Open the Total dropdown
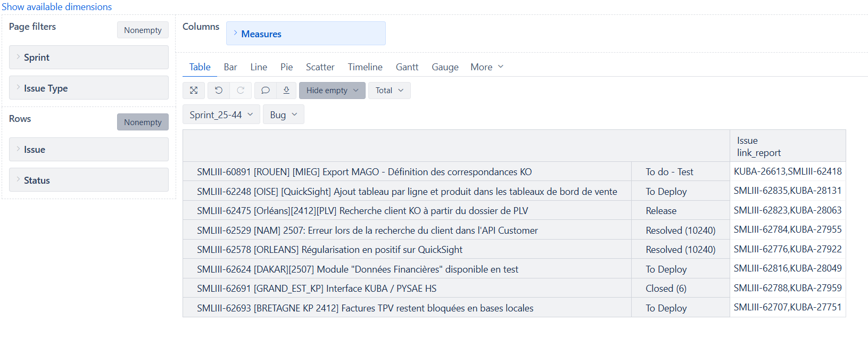868x345 pixels. (x=389, y=91)
